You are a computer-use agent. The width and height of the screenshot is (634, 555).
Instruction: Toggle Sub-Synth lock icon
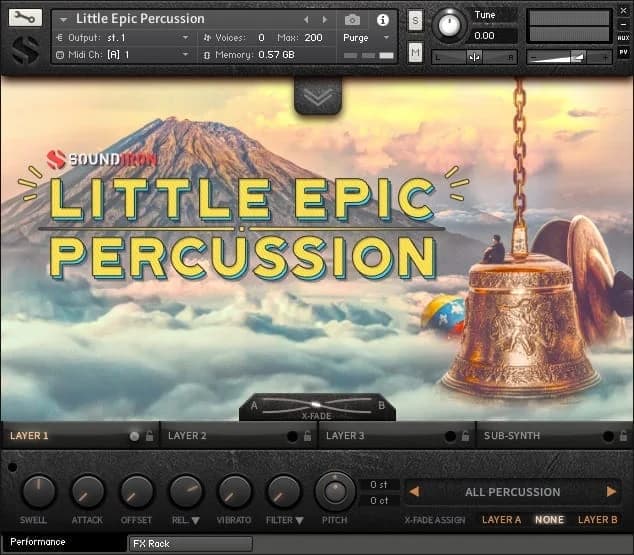pos(623,436)
